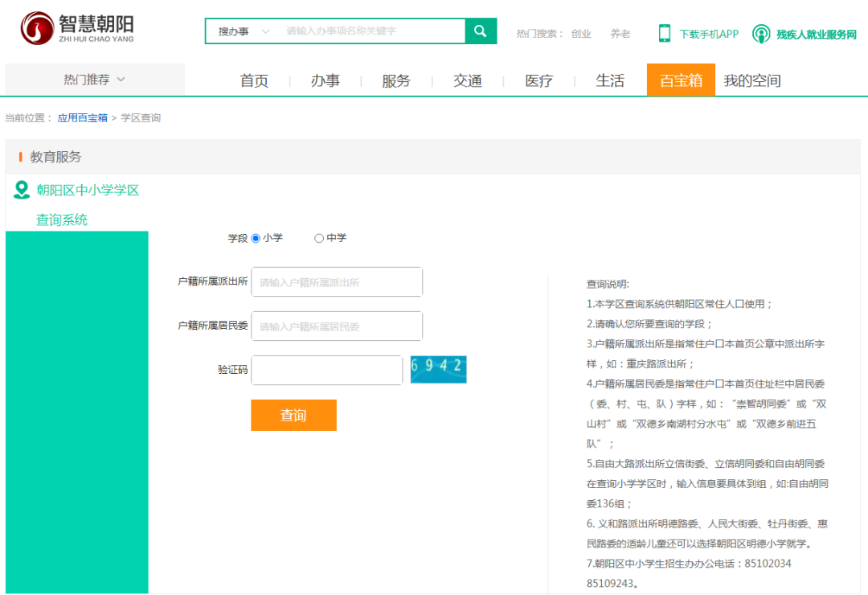
Task: Click the green location pin icon
Action: coord(22,191)
